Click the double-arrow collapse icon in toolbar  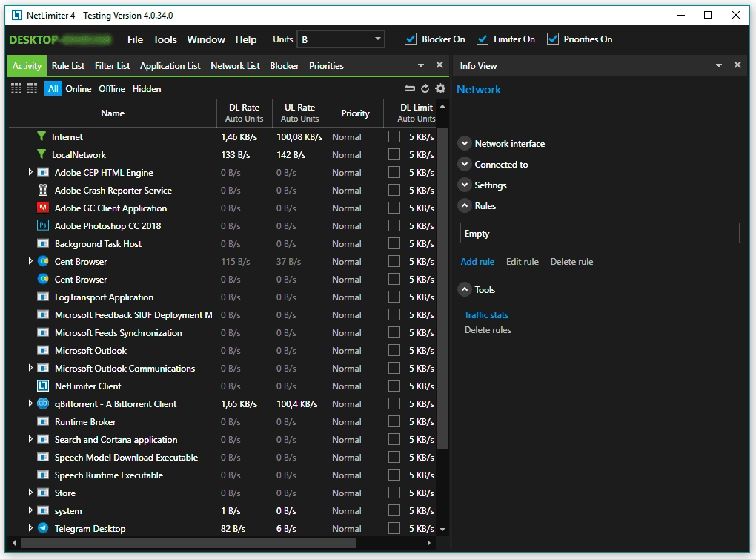pos(410,88)
